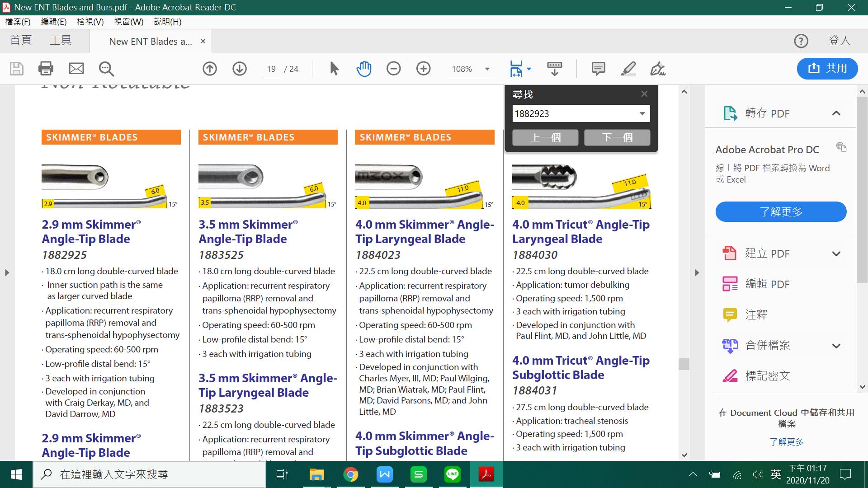The image size is (868, 488).
Task: Open the 檢視(V) menu
Action: point(90,22)
